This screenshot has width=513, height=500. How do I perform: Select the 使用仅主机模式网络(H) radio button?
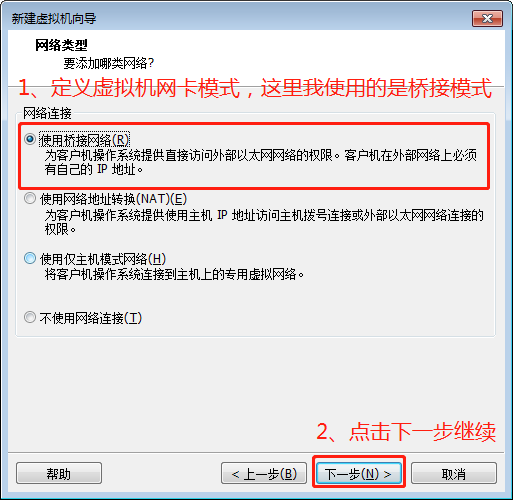click(x=30, y=258)
